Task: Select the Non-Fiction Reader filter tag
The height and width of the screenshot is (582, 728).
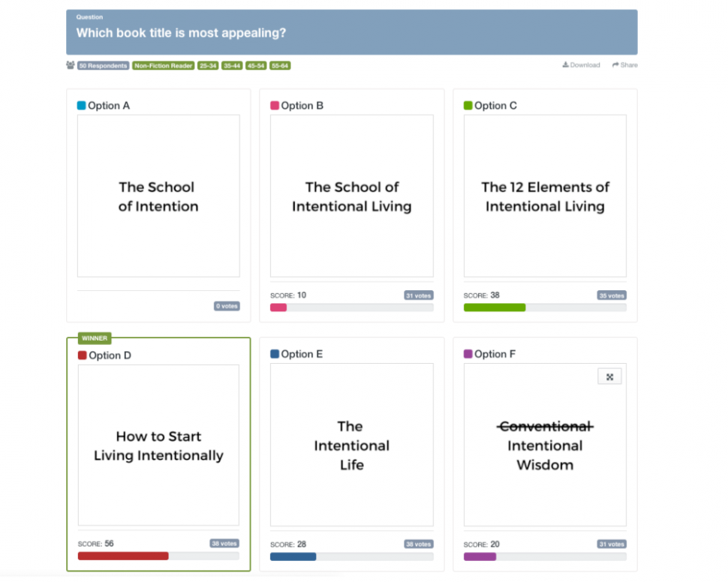Action: click(164, 66)
